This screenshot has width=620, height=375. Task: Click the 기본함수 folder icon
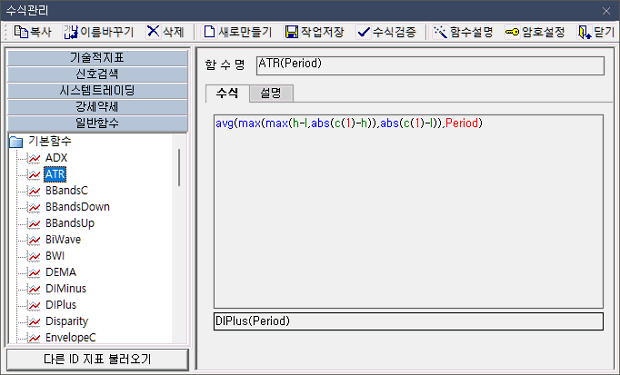pos(16,141)
